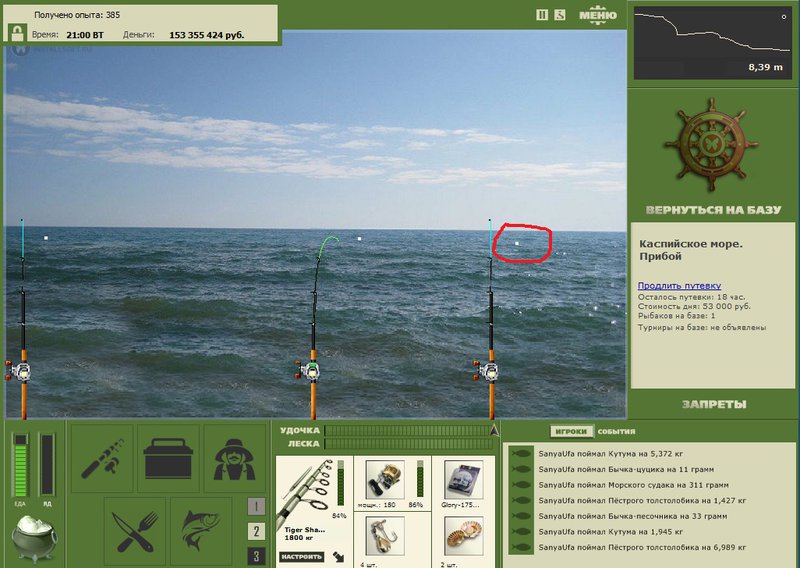Click the НАСТРОИТЬ button
800x568 pixels.
[x=302, y=557]
